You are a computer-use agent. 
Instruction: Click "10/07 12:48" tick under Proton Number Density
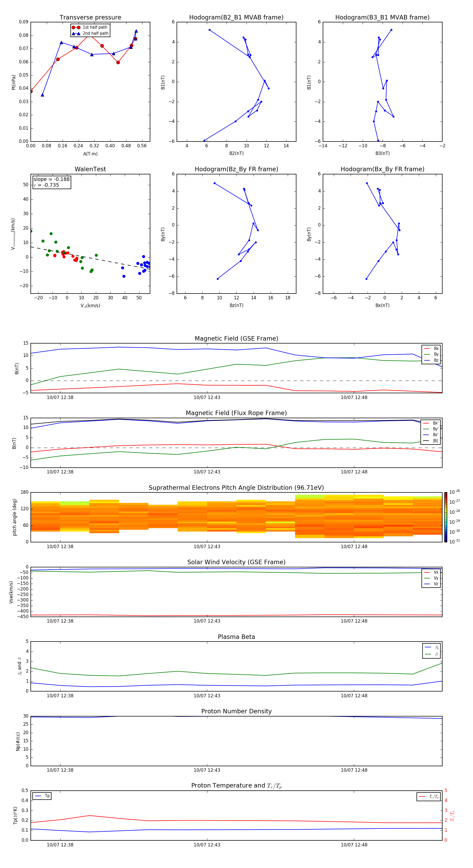tap(354, 770)
